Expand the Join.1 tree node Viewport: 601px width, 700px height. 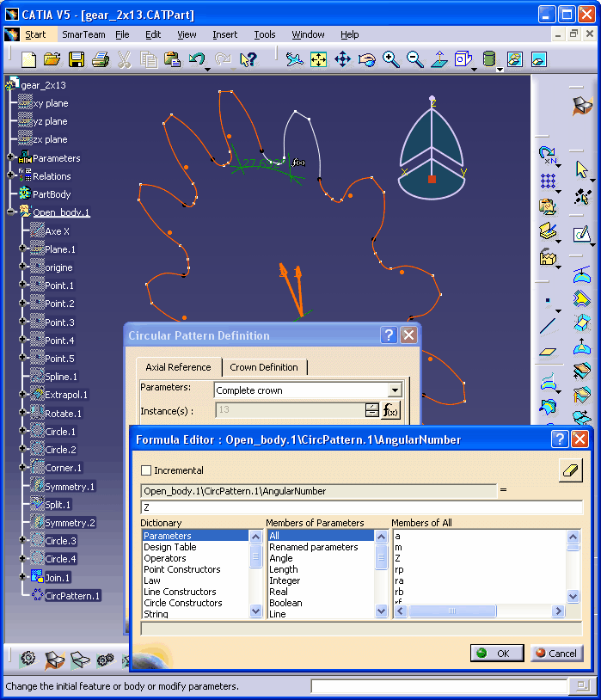[x=22, y=576]
